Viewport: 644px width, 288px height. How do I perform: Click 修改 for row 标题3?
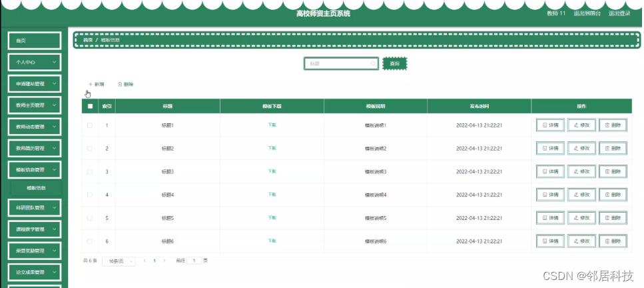(581, 171)
